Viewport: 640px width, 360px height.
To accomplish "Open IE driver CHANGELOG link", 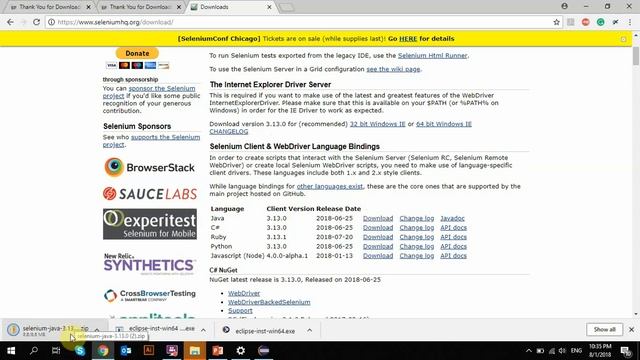I will (229, 131).
